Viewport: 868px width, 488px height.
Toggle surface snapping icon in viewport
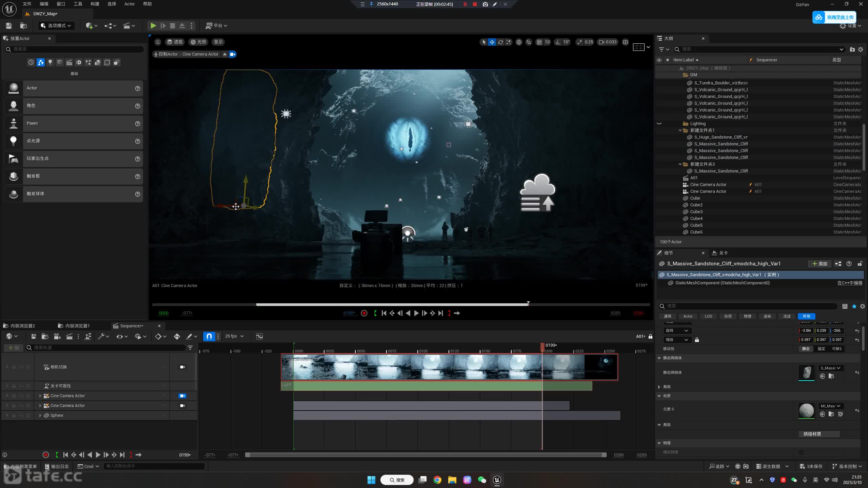click(529, 42)
